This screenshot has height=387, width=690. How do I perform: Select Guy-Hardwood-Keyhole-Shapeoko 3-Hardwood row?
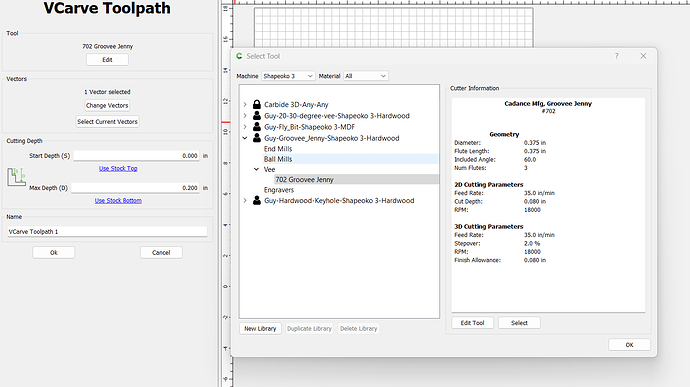(339, 201)
